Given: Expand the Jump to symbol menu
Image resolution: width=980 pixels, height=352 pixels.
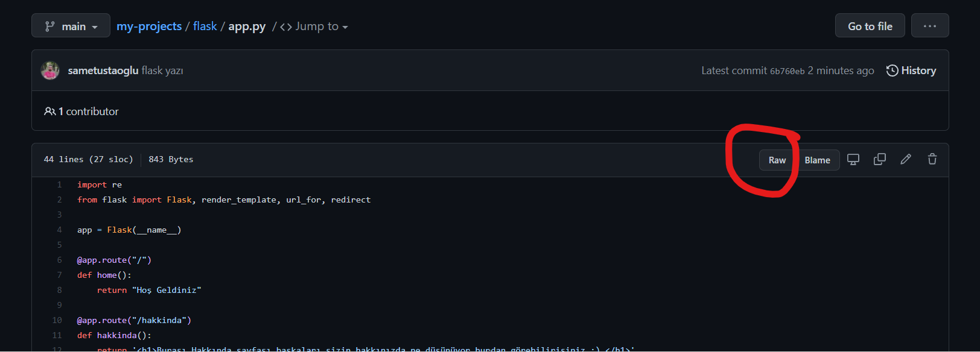Looking at the screenshot, I should click(x=314, y=27).
